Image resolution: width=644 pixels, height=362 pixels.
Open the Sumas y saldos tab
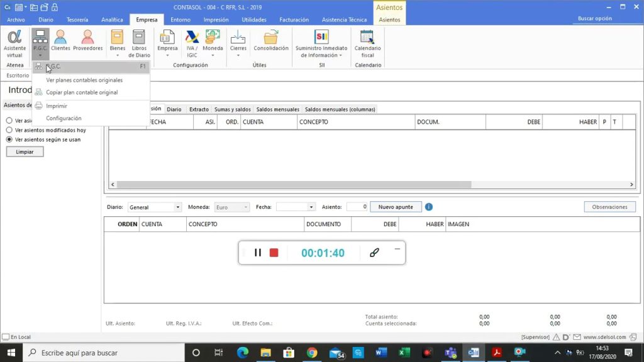tap(233, 109)
